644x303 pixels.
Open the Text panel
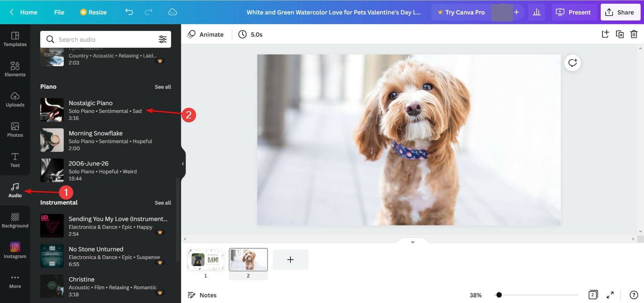pyautogui.click(x=15, y=160)
